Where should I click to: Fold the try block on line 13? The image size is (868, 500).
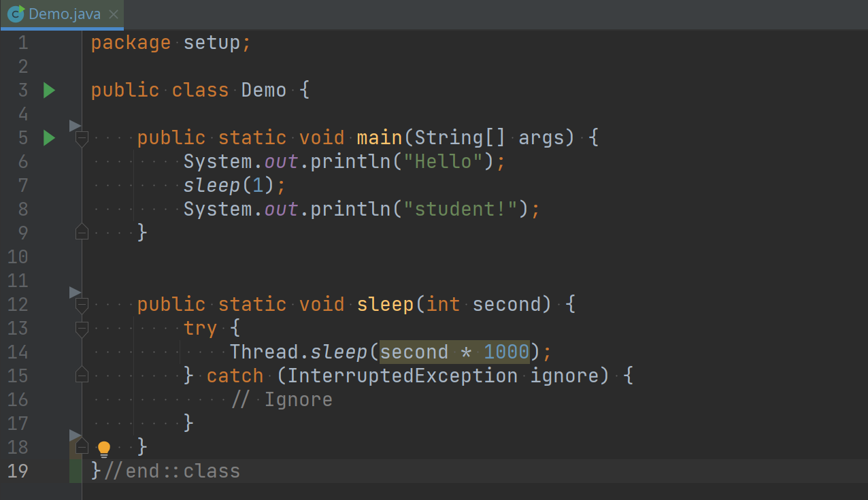82,329
